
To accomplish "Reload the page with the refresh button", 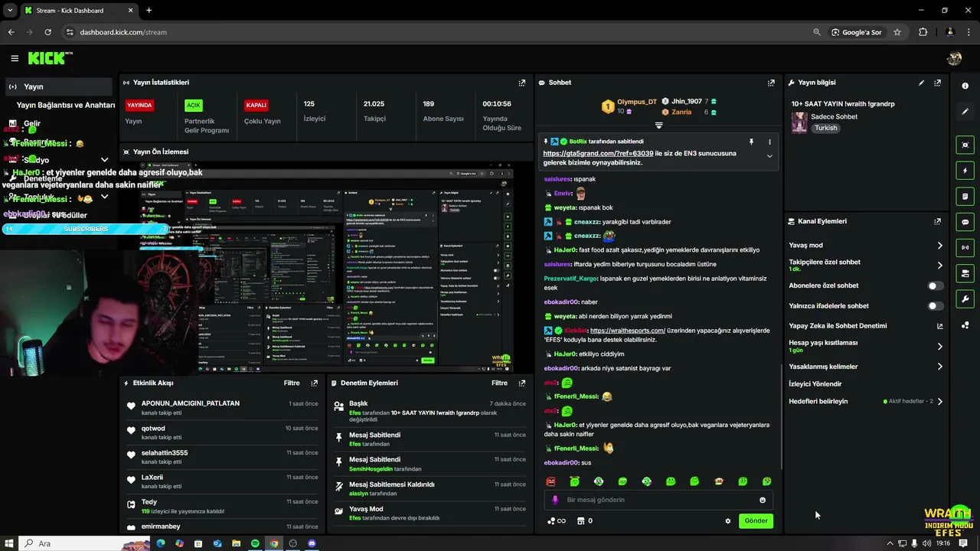I will point(47,32).
